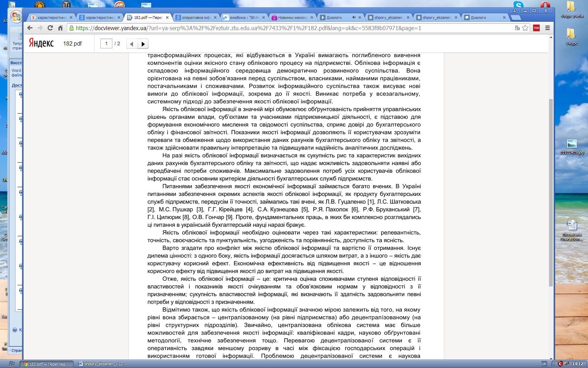The width and height of the screenshot is (588, 368).
Task: Click the system clock showing 14:12
Action: 577,364
